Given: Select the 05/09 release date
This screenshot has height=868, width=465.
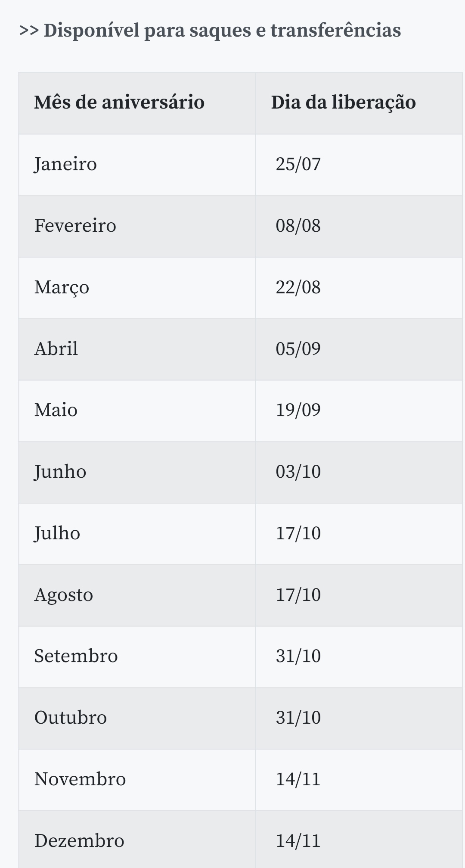Looking at the screenshot, I should (298, 348).
